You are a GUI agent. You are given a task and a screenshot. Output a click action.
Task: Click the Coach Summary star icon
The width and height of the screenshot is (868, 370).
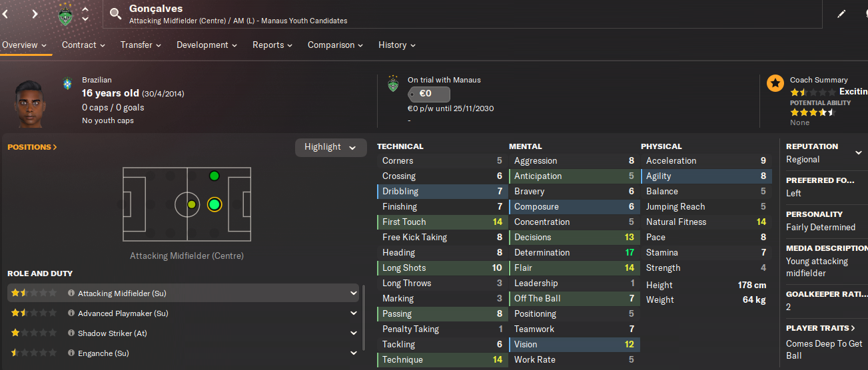[775, 83]
